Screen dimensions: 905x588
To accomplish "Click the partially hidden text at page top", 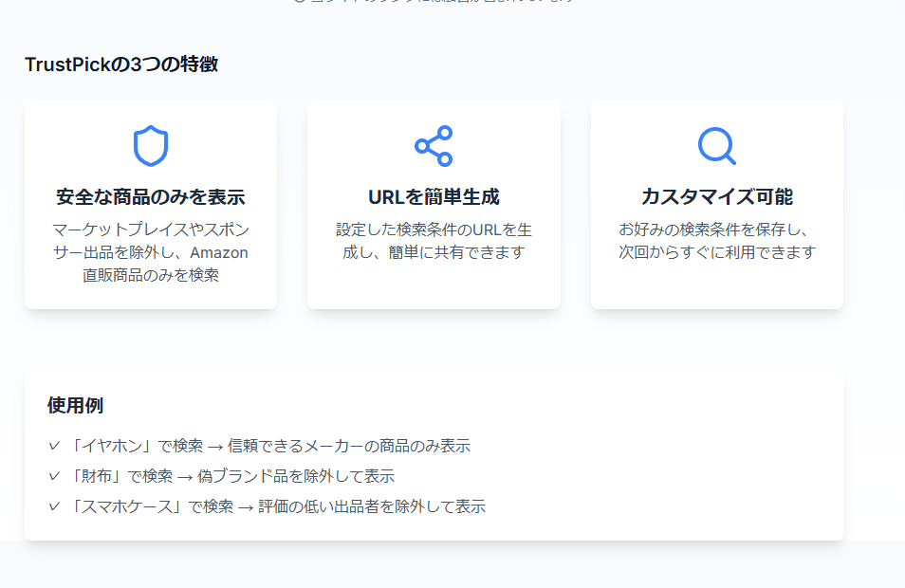I will pos(434,2).
